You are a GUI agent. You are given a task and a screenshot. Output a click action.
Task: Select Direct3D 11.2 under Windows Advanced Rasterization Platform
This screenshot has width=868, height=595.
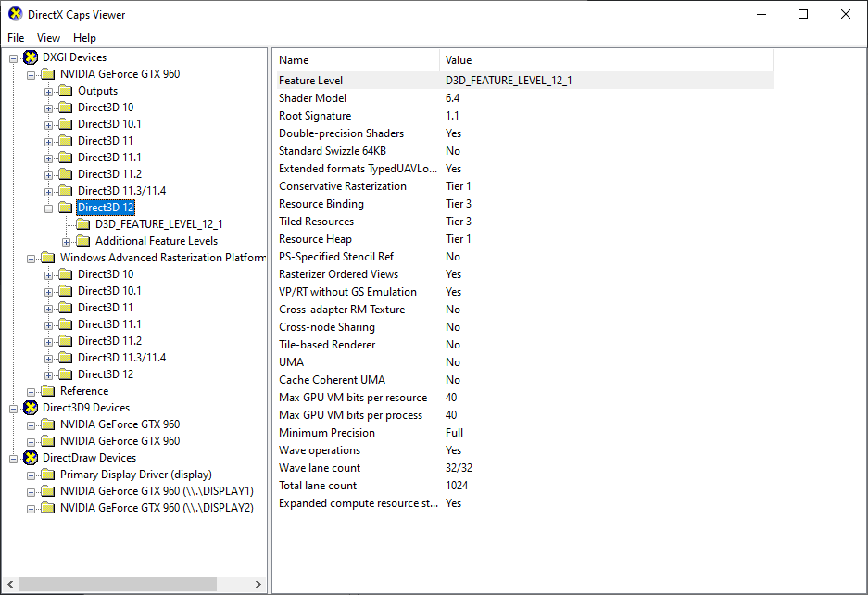(109, 341)
